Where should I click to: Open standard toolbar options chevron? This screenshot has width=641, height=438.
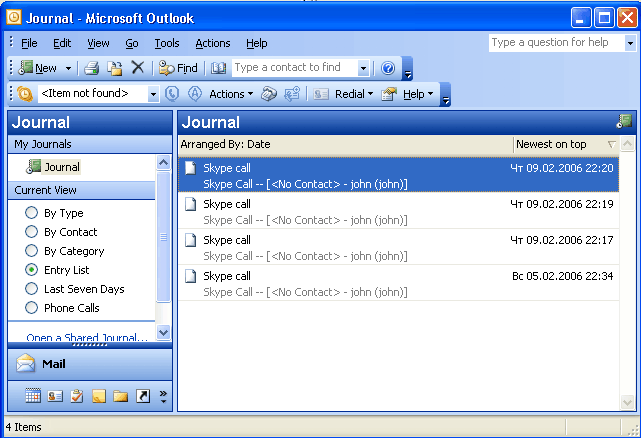[x=407, y=69]
